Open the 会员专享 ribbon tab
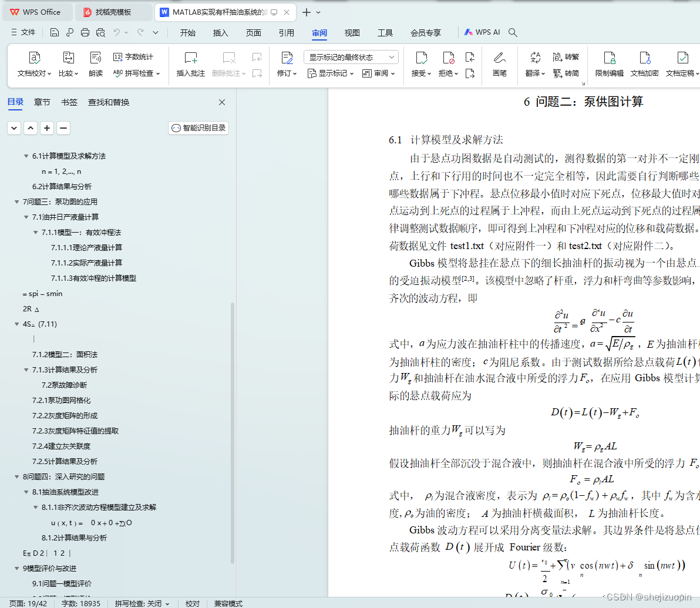The height and width of the screenshot is (608, 700). pyautogui.click(x=425, y=33)
